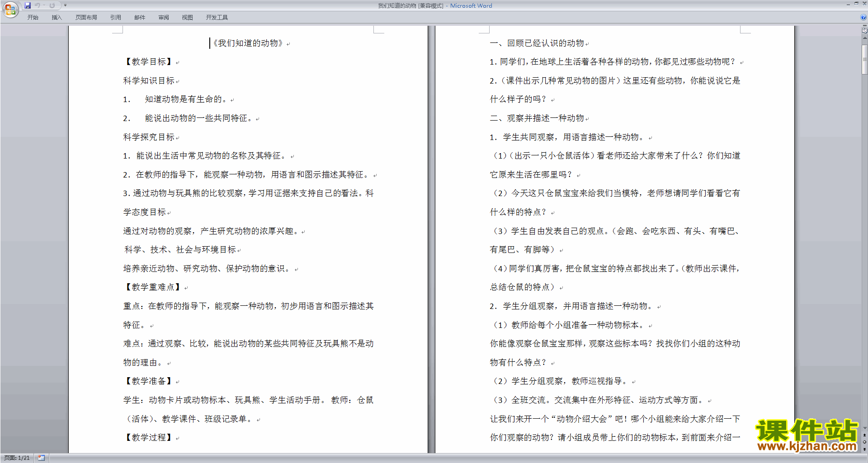The image size is (868, 463).
Task: Click the line 知道动物是有生命的。
Action: click(x=186, y=99)
